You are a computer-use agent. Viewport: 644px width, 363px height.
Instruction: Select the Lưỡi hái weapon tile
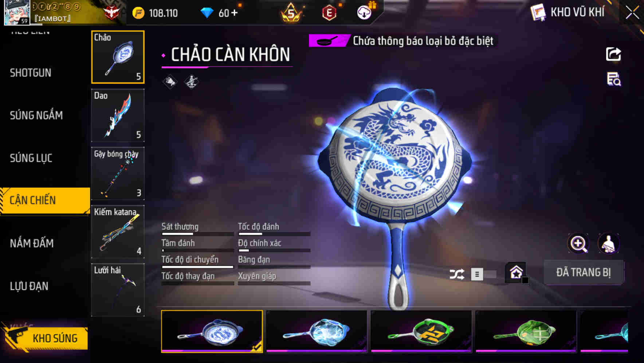[118, 290]
